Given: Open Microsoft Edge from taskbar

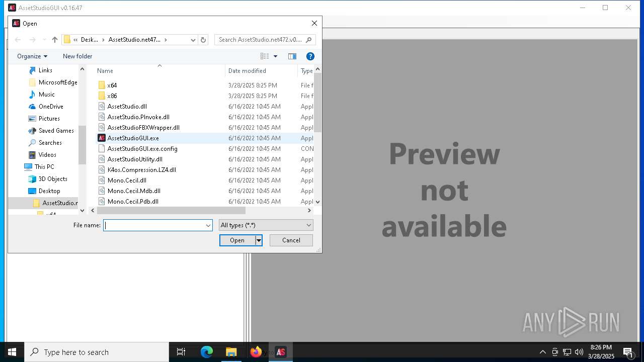Looking at the screenshot, I should click(x=207, y=352).
